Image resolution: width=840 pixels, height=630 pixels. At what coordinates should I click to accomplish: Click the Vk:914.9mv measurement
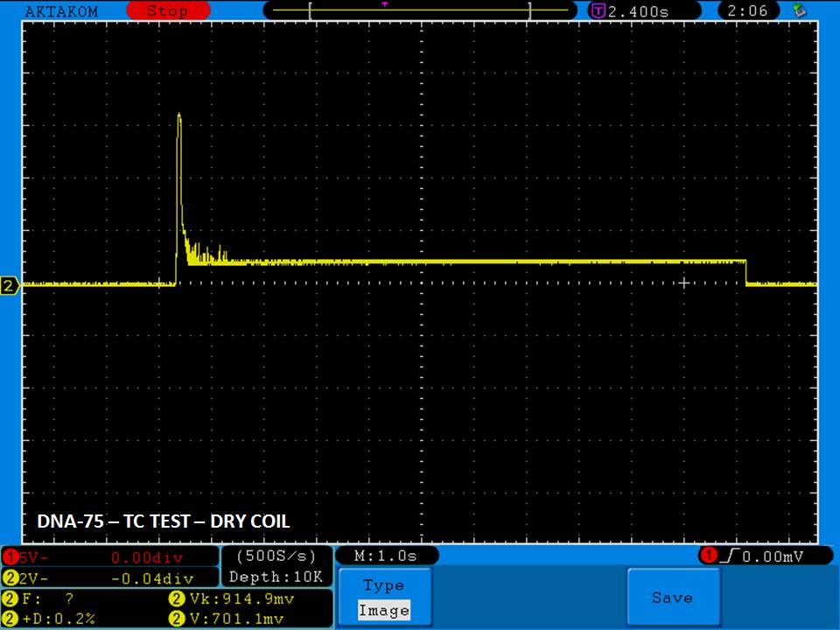coord(232,598)
